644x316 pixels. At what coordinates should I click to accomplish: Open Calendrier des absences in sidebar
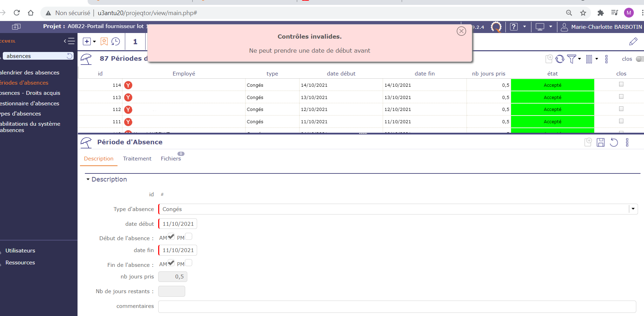coord(30,72)
